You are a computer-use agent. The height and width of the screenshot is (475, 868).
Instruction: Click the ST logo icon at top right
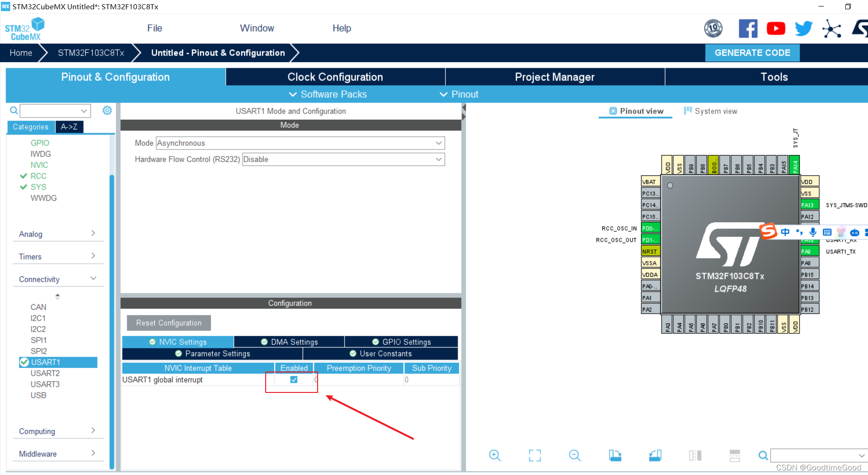pos(860,29)
